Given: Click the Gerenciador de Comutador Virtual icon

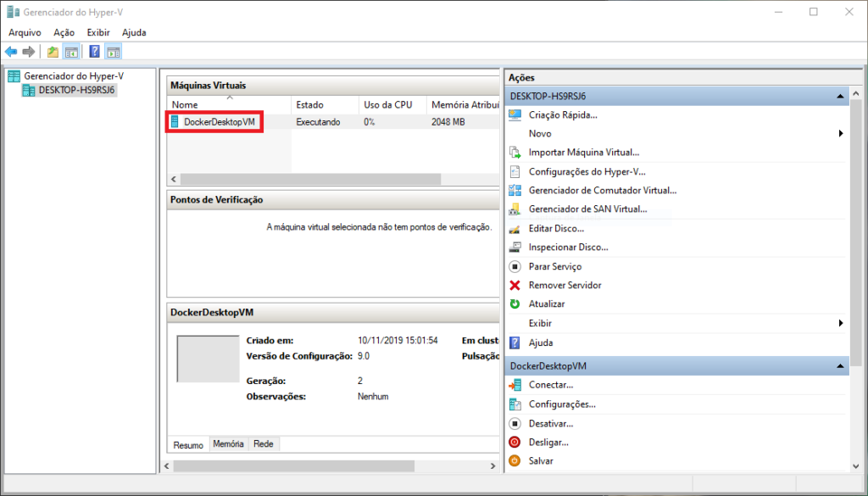Looking at the screenshot, I should 515,191.
